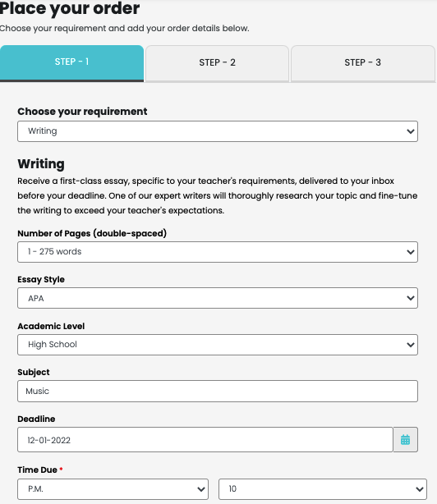Open the Essay Style APA dropdown

218,298
